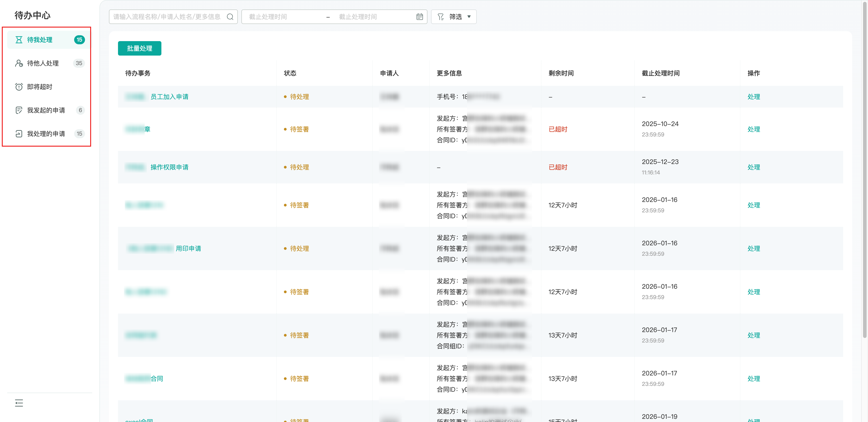Click the 批量处理 button
The image size is (868, 422).
(x=139, y=49)
